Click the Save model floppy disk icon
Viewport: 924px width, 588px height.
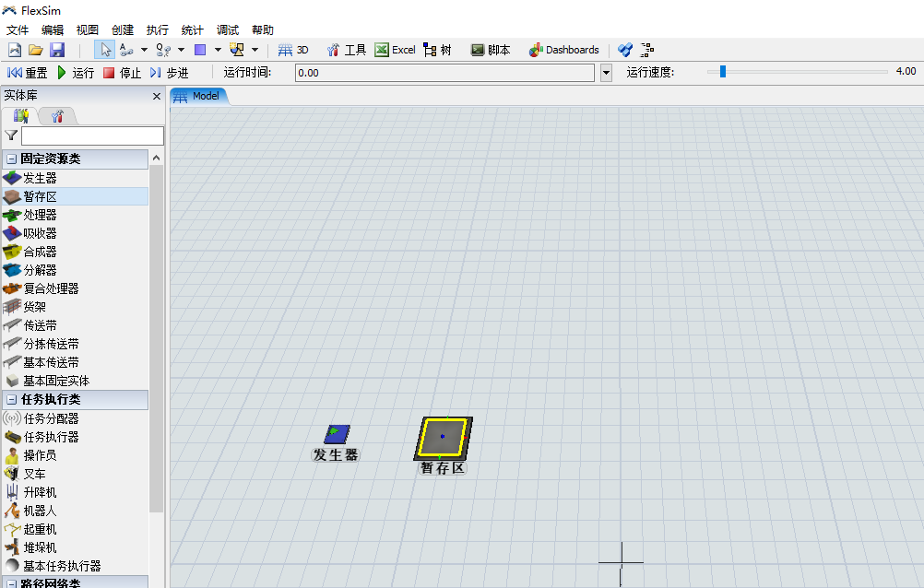[x=57, y=50]
